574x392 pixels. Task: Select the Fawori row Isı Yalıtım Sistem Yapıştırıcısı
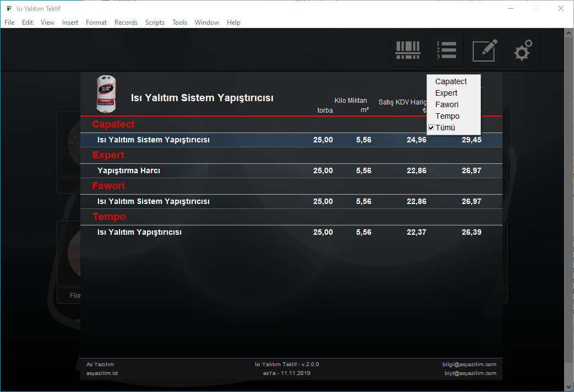coord(291,201)
